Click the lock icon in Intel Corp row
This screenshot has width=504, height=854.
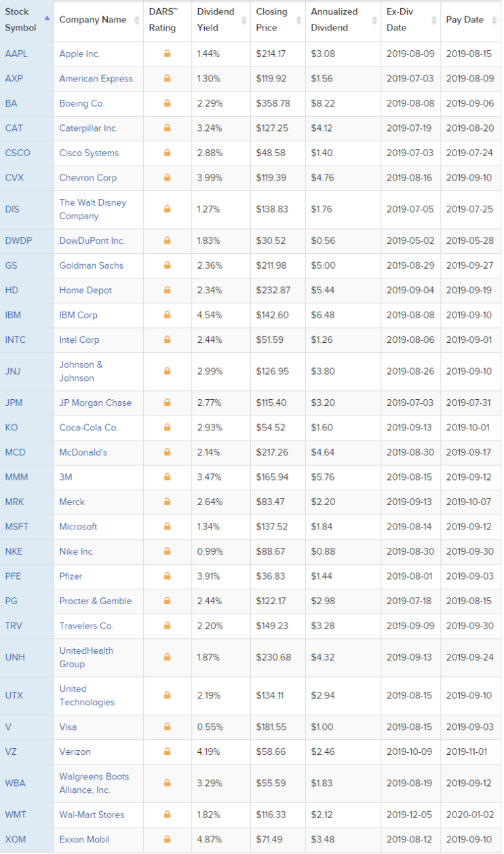click(168, 340)
